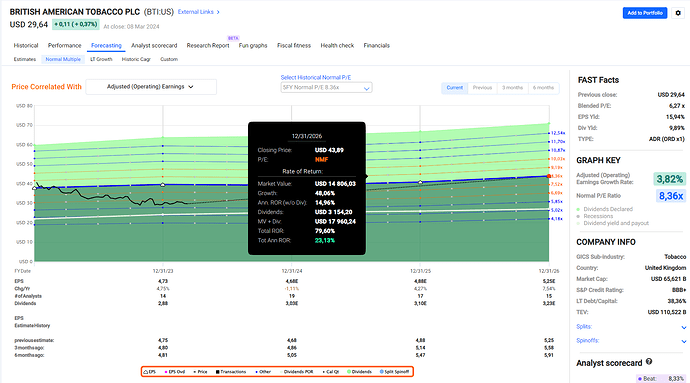Open the Research Report tab
Image resolution: width=690 pixels, height=383 pixels.
208,45
